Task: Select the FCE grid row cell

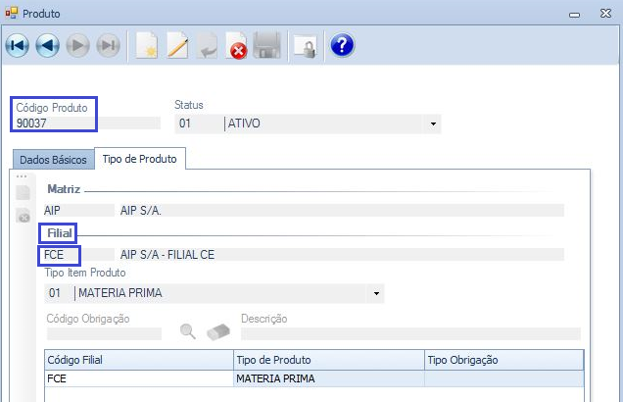Action: [139, 379]
